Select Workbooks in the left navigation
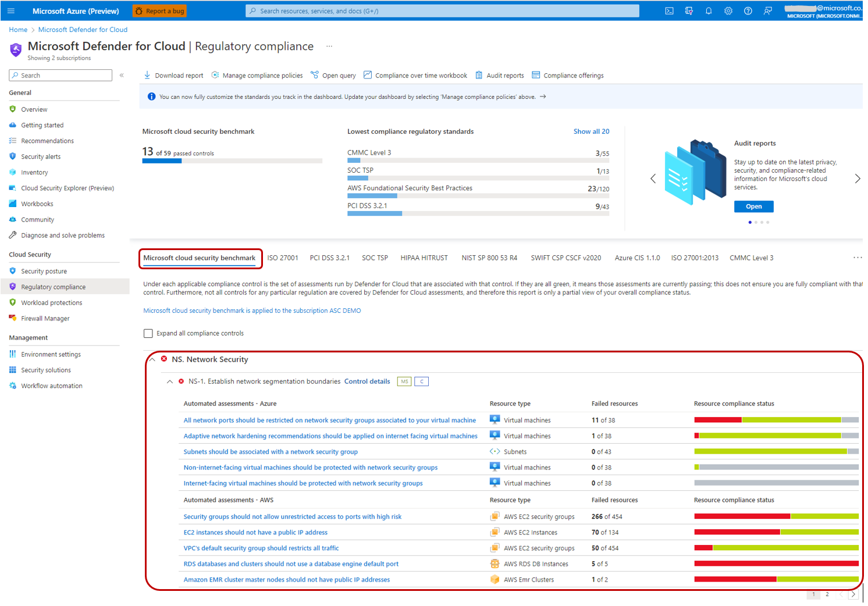The image size is (868, 606). 37,204
